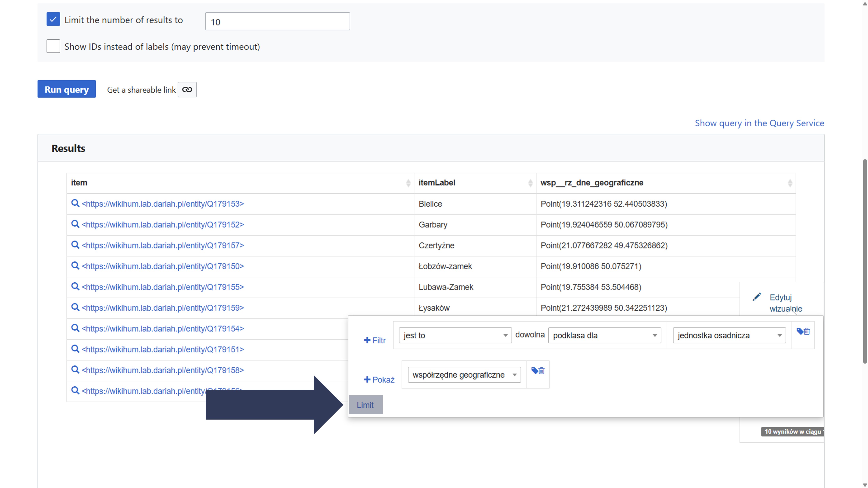This screenshot has width=868, height=488.
Task: Click magnifier icon beside entity Q179153
Action: [75, 204]
